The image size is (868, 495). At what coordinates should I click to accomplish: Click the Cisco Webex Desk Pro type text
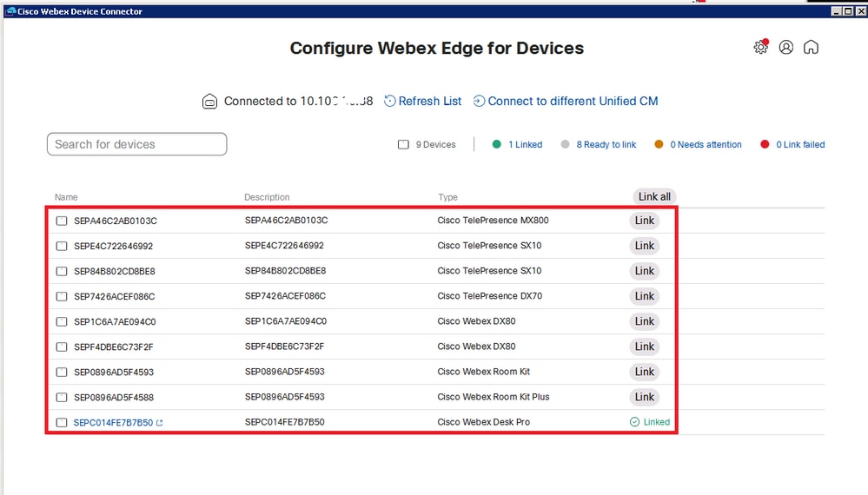pyautogui.click(x=483, y=422)
